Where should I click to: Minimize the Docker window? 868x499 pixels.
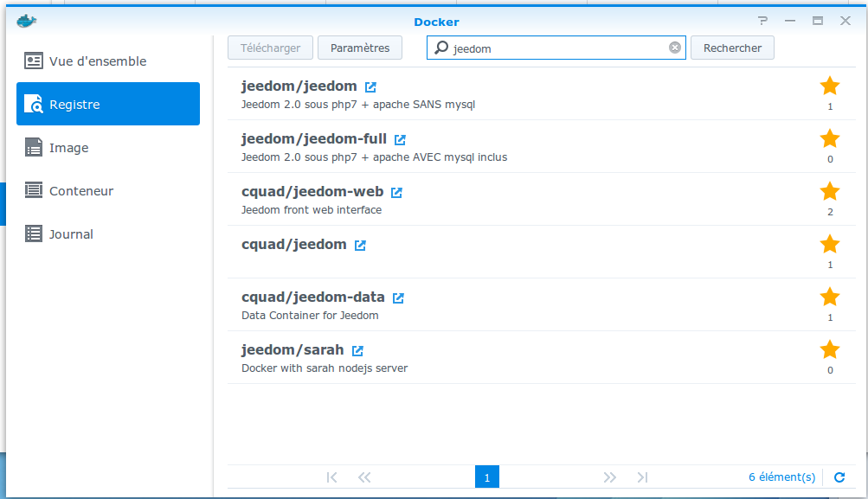[x=790, y=21]
